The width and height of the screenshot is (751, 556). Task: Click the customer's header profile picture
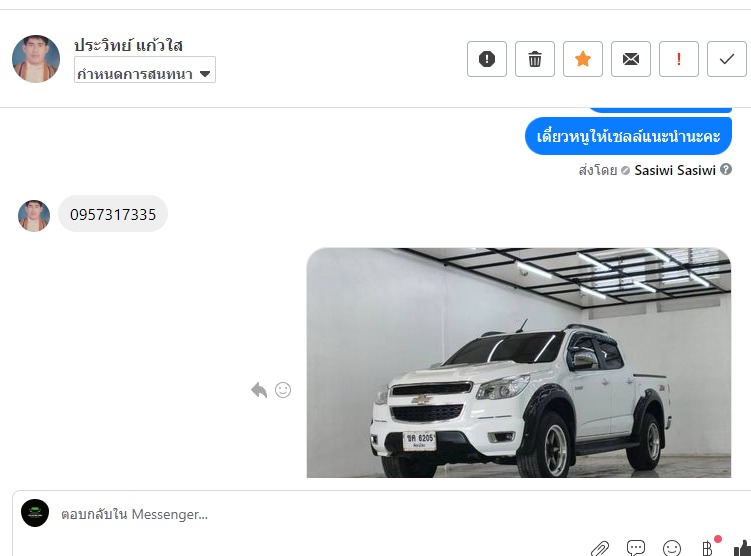tap(36, 59)
